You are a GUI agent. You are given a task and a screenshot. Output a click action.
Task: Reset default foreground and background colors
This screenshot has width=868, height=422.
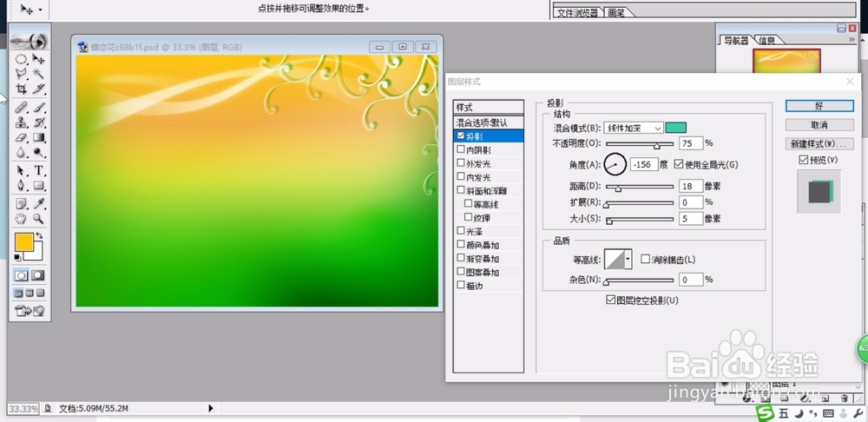pyautogui.click(x=17, y=258)
